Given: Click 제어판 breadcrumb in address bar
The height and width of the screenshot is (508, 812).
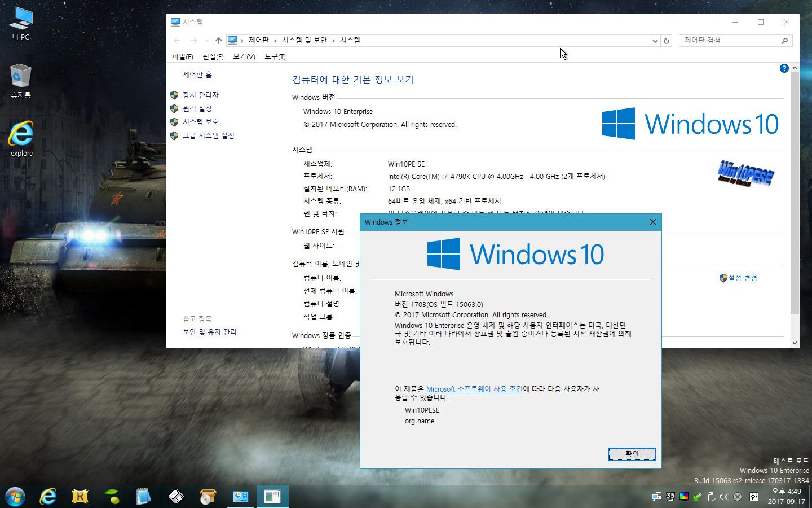Looking at the screenshot, I should click(x=259, y=41).
